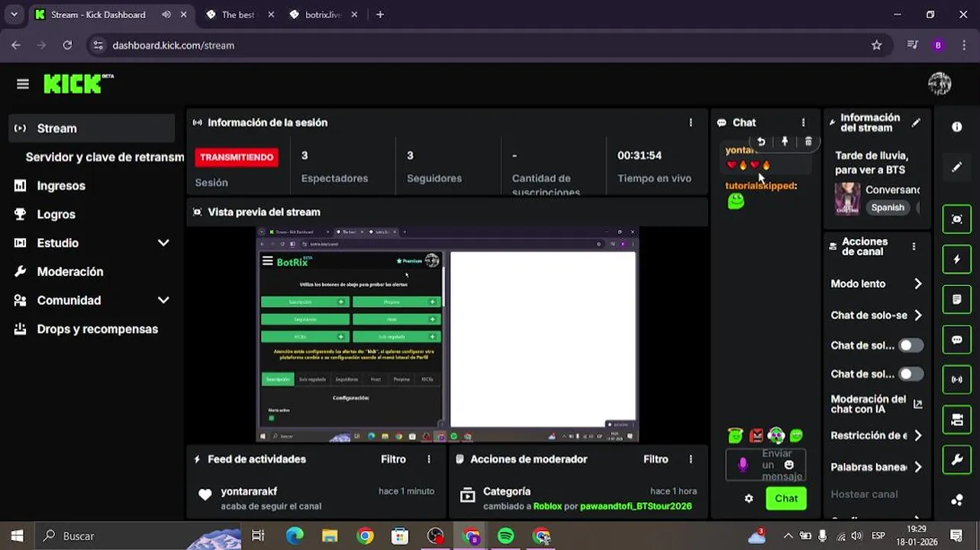
Task: Click the stream preview thumbnail
Action: tap(447, 334)
